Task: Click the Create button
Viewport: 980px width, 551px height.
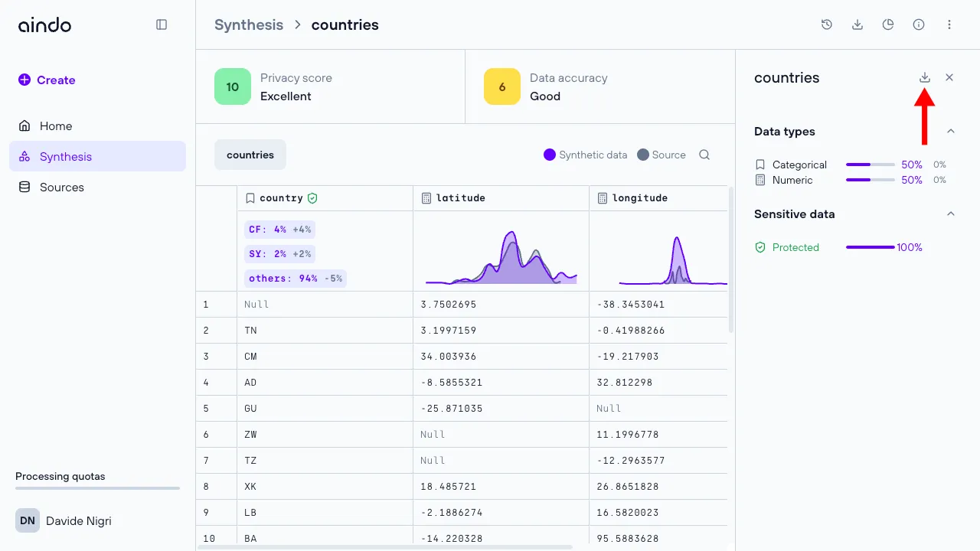Action: [47, 80]
